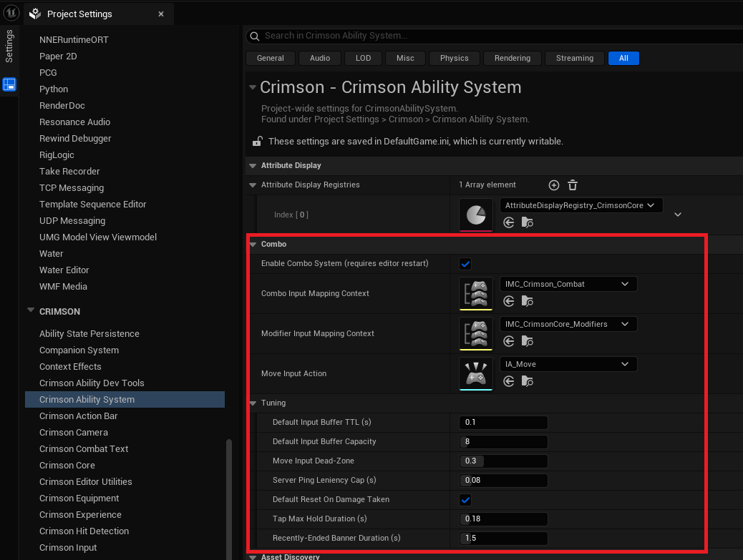Click the IA_Move asset thumbnail
This screenshot has width=743, height=560.
pyautogui.click(x=476, y=374)
